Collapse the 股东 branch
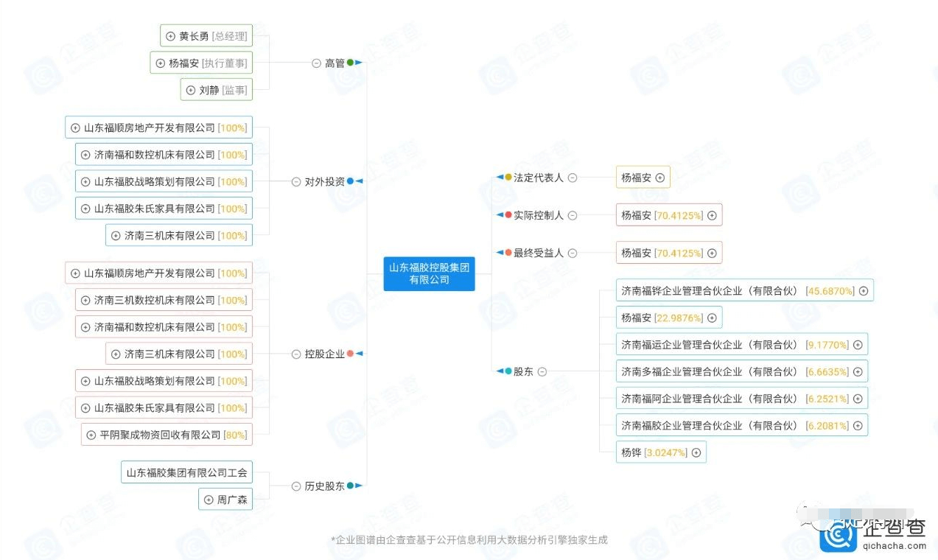This screenshot has height=560, width=938. coord(542,372)
